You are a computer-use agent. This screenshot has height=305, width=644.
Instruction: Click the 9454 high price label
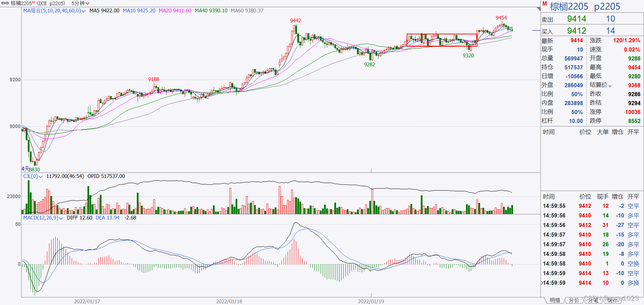pos(501,18)
